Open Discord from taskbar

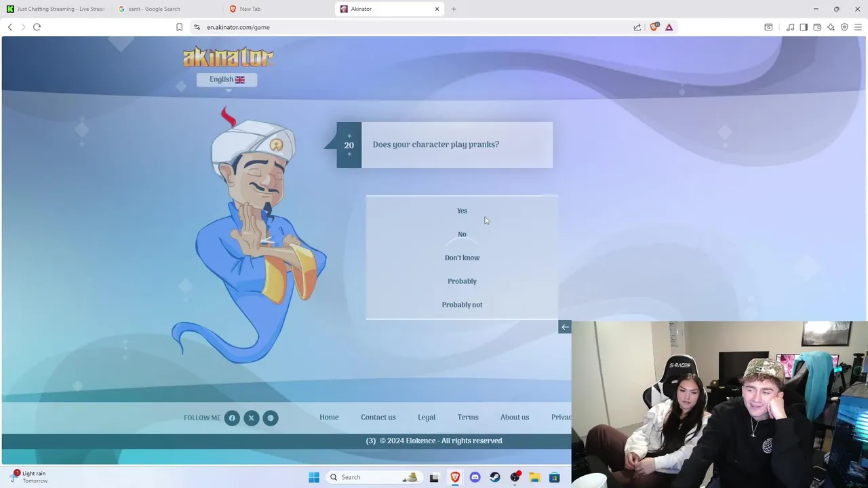click(x=475, y=477)
